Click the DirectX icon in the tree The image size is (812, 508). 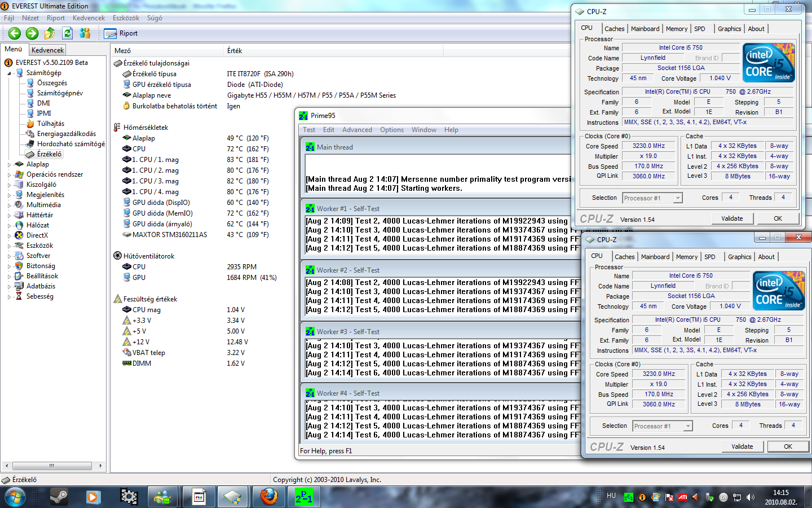coord(19,235)
